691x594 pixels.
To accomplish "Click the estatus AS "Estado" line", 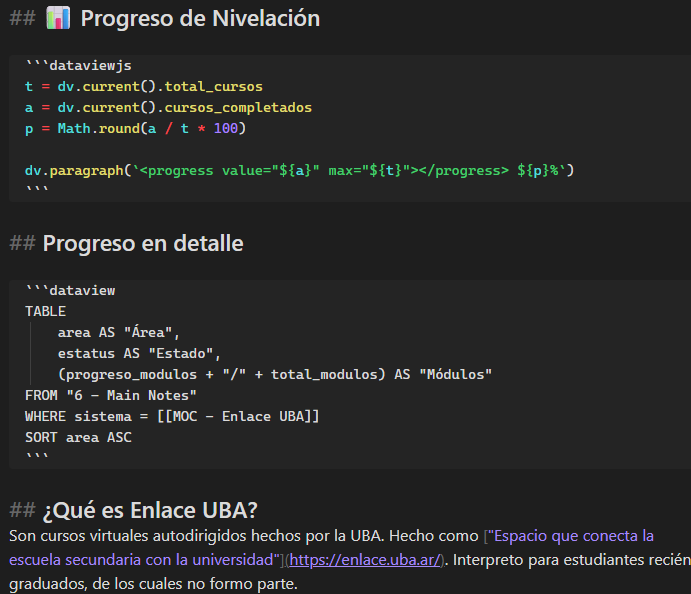I will pos(138,353).
